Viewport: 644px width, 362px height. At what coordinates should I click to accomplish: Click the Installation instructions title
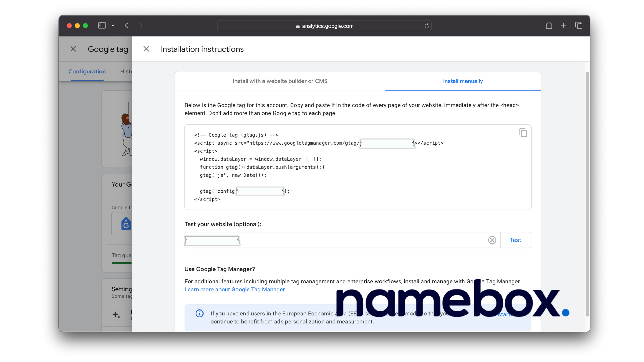202,49
